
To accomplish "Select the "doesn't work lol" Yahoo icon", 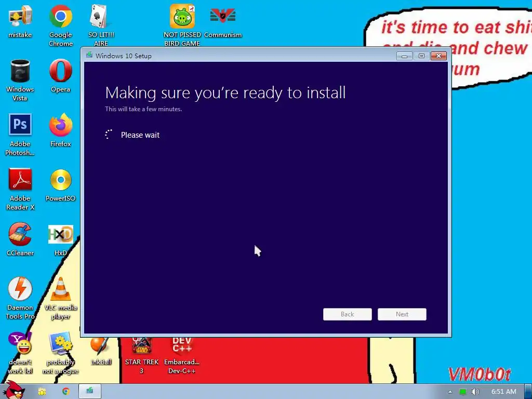I will point(20,353).
